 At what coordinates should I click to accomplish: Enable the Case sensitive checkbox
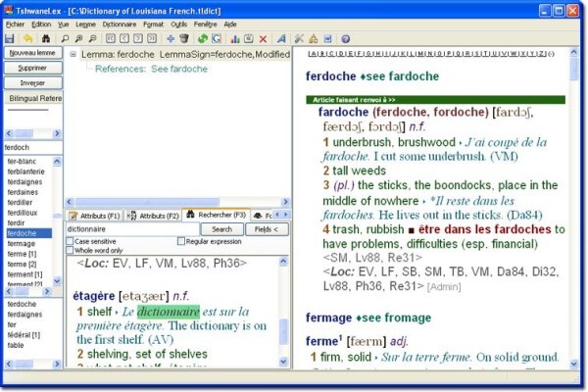click(x=70, y=241)
